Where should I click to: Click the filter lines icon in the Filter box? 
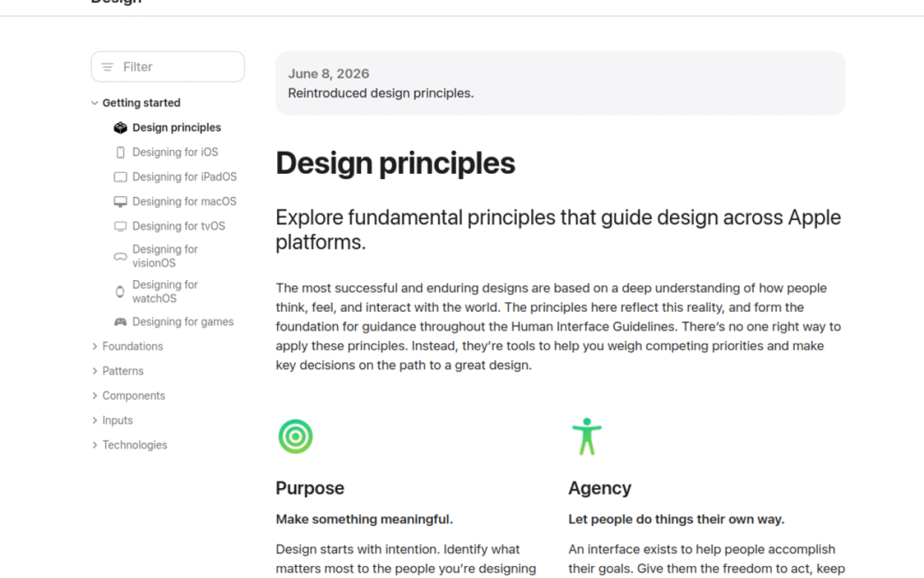pyautogui.click(x=107, y=68)
